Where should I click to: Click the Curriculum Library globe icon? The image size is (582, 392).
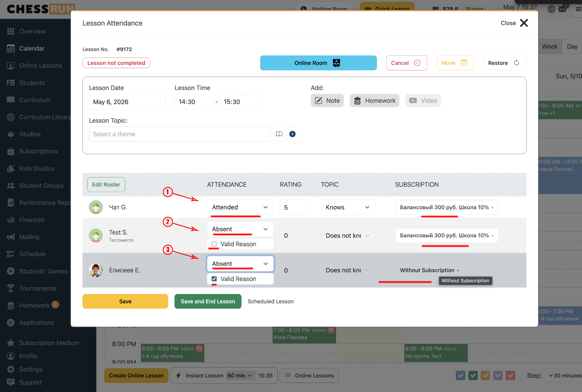tap(11, 117)
